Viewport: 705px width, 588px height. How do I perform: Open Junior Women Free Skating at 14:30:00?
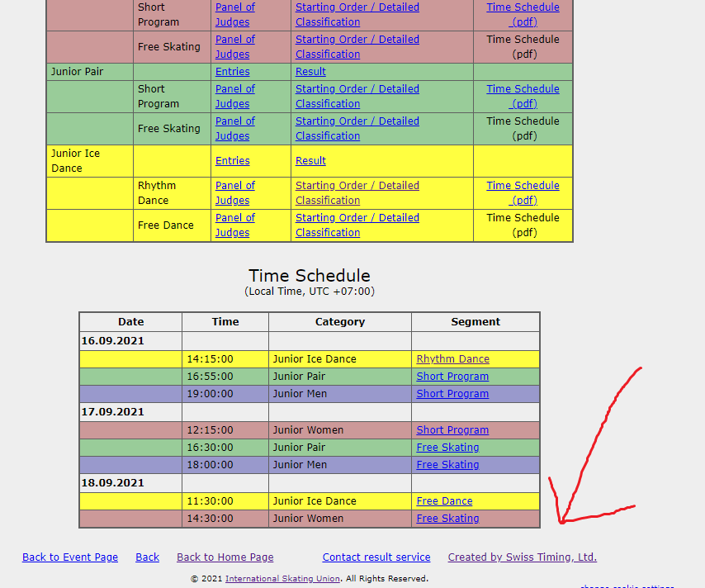pos(447,519)
